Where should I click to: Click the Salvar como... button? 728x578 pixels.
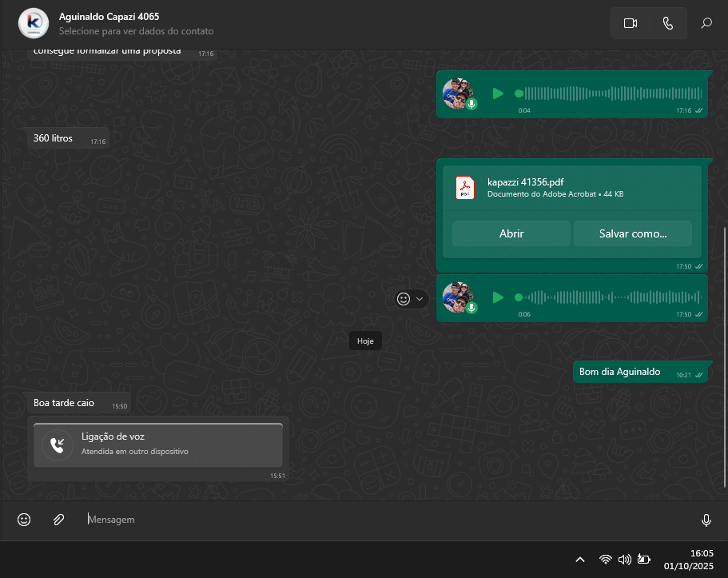[633, 233]
